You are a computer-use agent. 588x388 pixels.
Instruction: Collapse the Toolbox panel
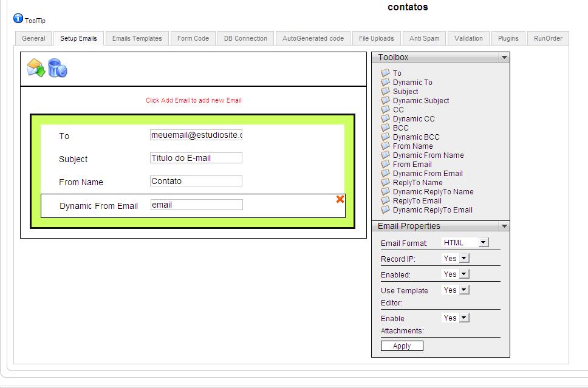point(504,56)
